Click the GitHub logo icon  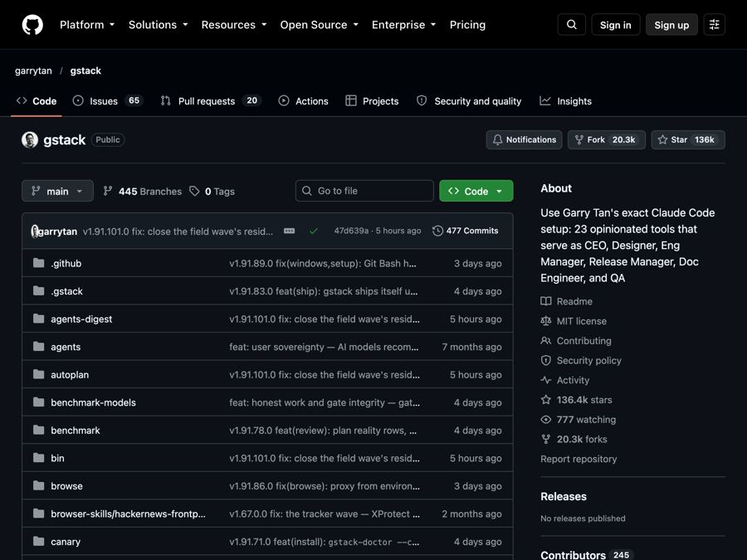(32, 25)
